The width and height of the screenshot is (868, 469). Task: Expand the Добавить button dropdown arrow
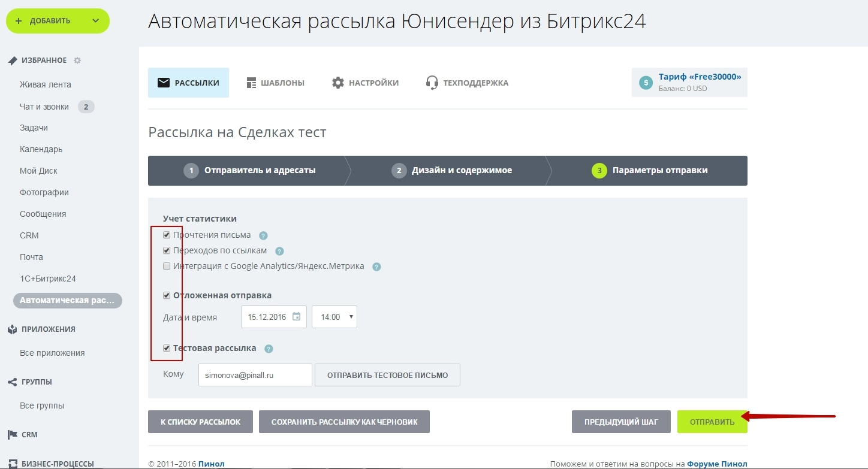(x=95, y=21)
